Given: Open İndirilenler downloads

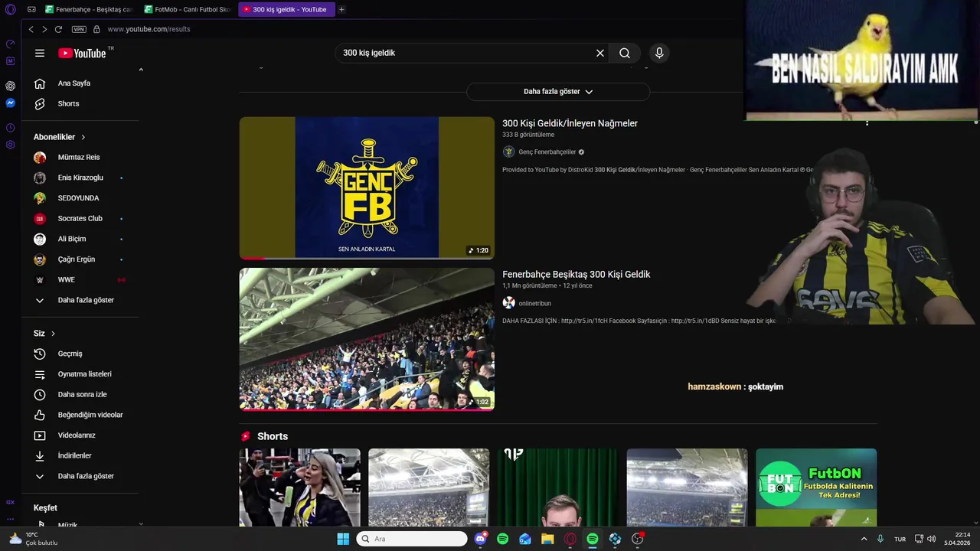Looking at the screenshot, I should (x=74, y=455).
